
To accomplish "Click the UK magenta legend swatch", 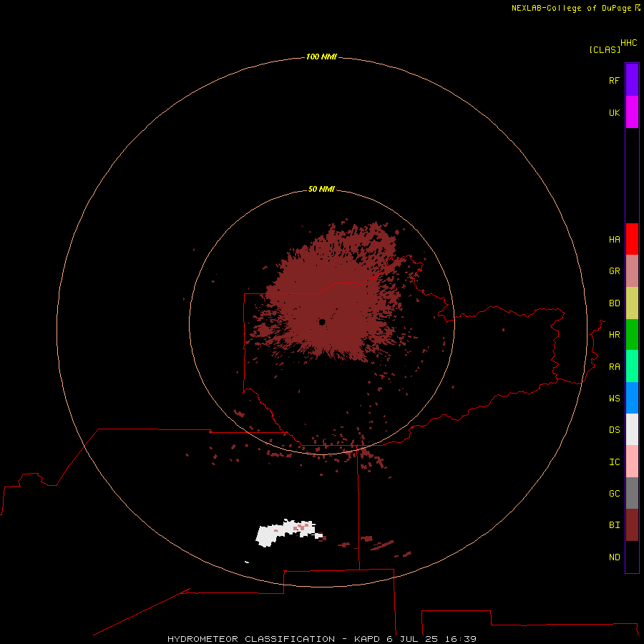I will click(632, 112).
